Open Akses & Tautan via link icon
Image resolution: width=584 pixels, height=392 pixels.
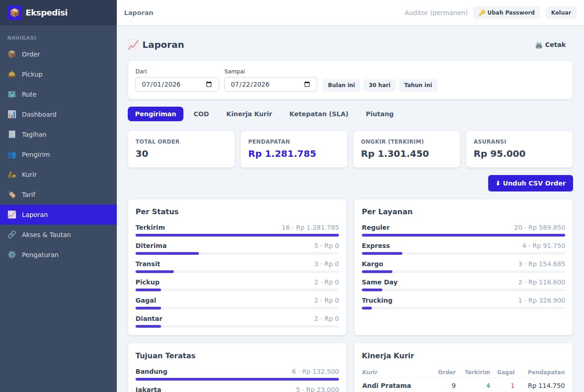(12, 235)
